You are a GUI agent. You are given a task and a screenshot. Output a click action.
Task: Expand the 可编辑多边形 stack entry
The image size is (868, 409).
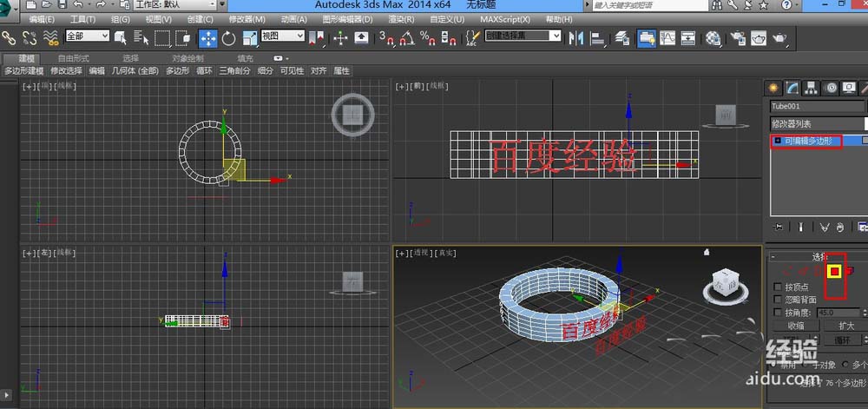pos(777,142)
